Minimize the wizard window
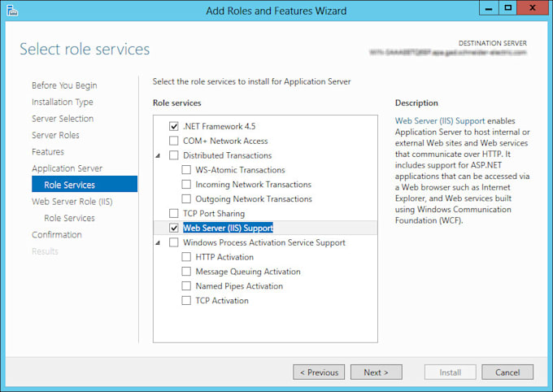Image resolution: width=553 pixels, height=392 pixels. click(489, 8)
